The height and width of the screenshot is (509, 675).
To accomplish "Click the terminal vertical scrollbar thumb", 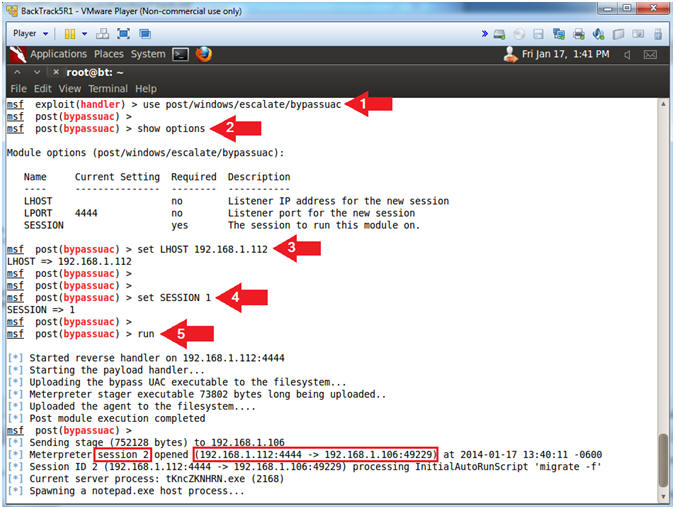I will [x=663, y=461].
